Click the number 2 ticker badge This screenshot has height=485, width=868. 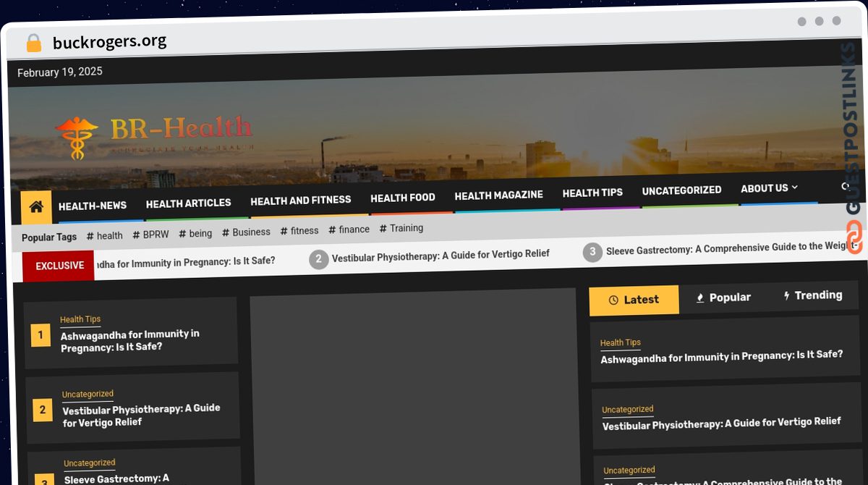(318, 258)
